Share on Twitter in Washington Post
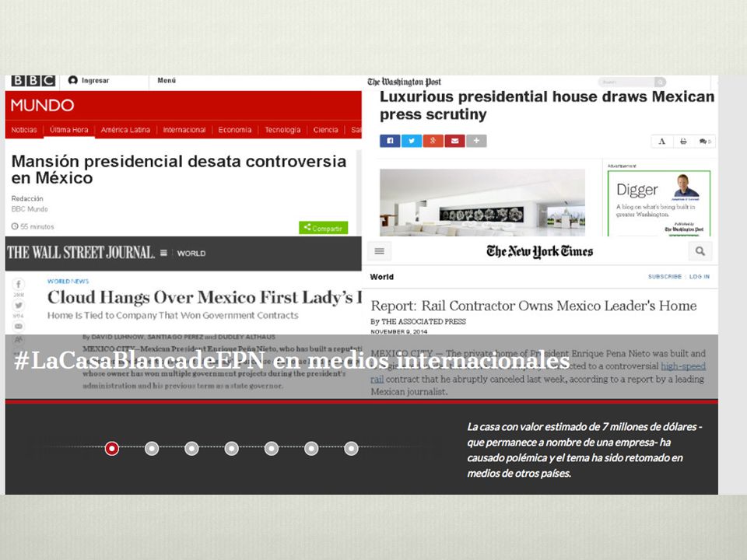Image resolution: width=747 pixels, height=560 pixels. point(412,141)
